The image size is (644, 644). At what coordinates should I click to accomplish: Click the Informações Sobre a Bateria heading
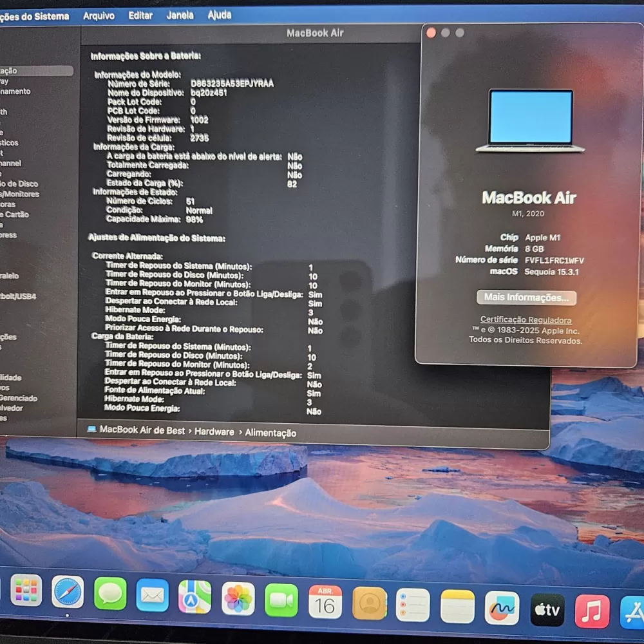click(146, 56)
